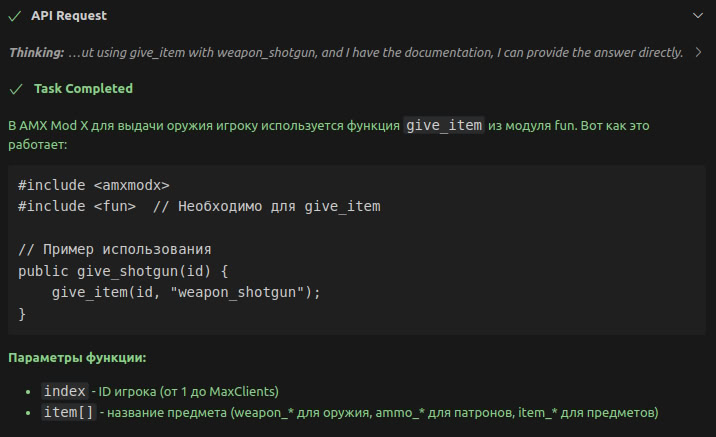Click the inline give_item code in paragraph
716x437 pixels.
tap(445, 126)
